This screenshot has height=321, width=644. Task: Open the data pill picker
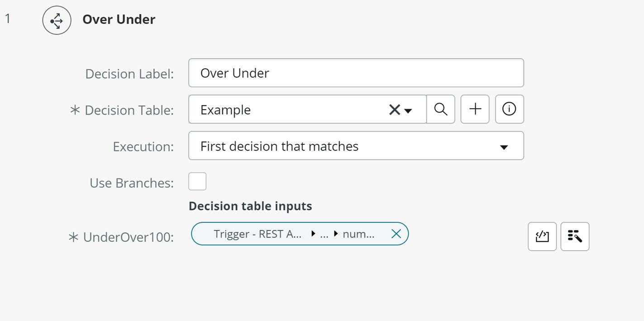pyautogui.click(x=575, y=236)
